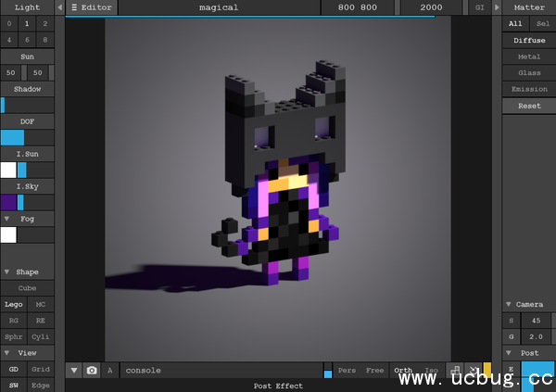
Task: Choose Glass material type
Action: click(529, 72)
